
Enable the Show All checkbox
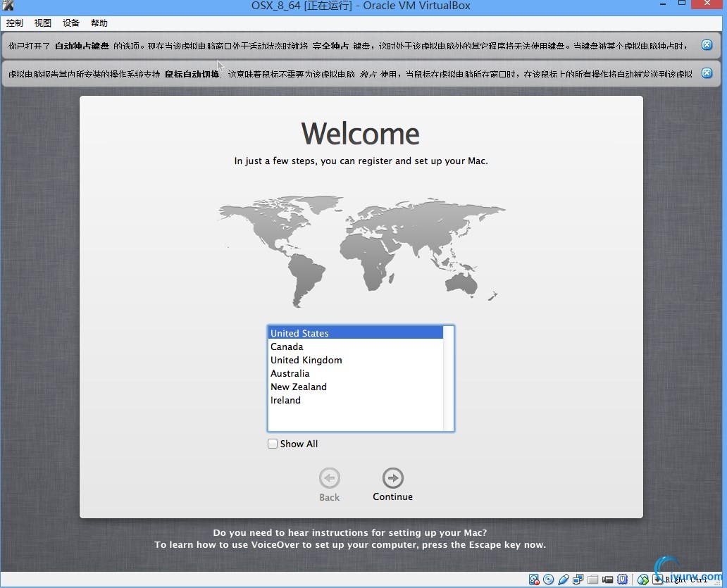point(273,444)
